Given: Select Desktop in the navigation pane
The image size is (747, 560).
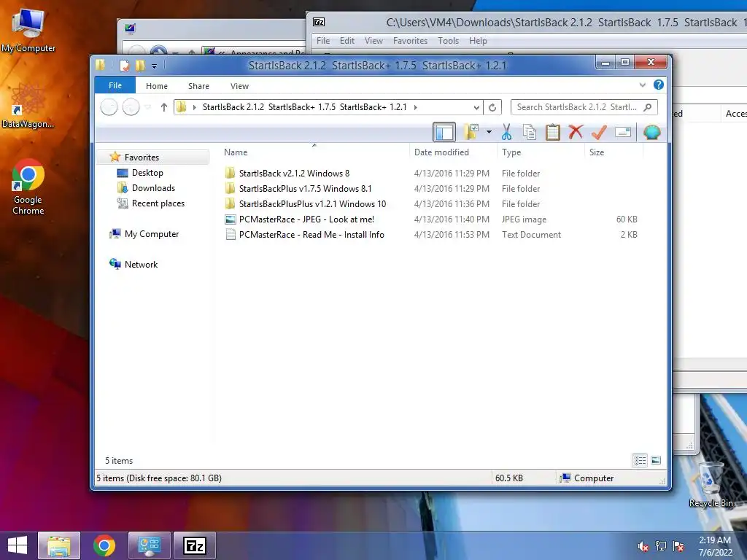Looking at the screenshot, I should click(147, 172).
